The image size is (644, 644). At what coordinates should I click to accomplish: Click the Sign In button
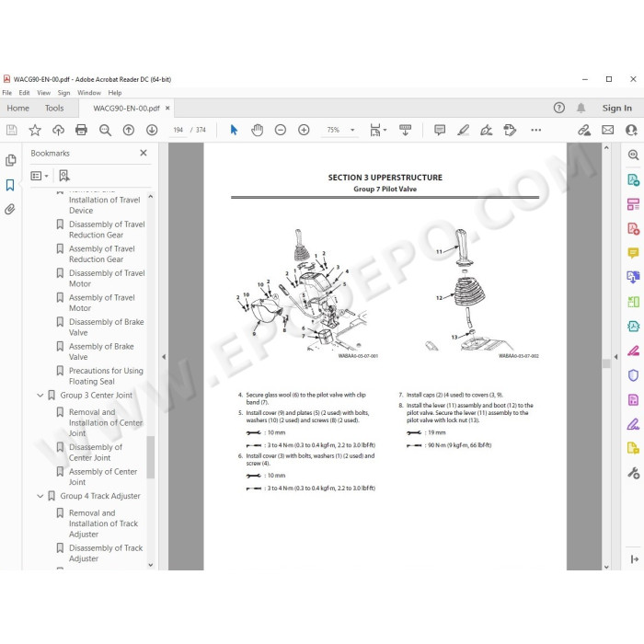pos(617,108)
